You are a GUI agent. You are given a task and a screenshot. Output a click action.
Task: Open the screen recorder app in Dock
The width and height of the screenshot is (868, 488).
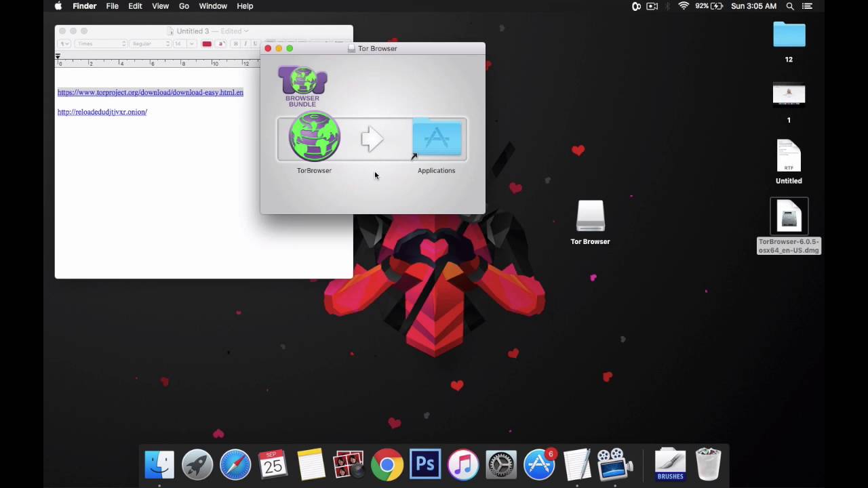pos(614,465)
